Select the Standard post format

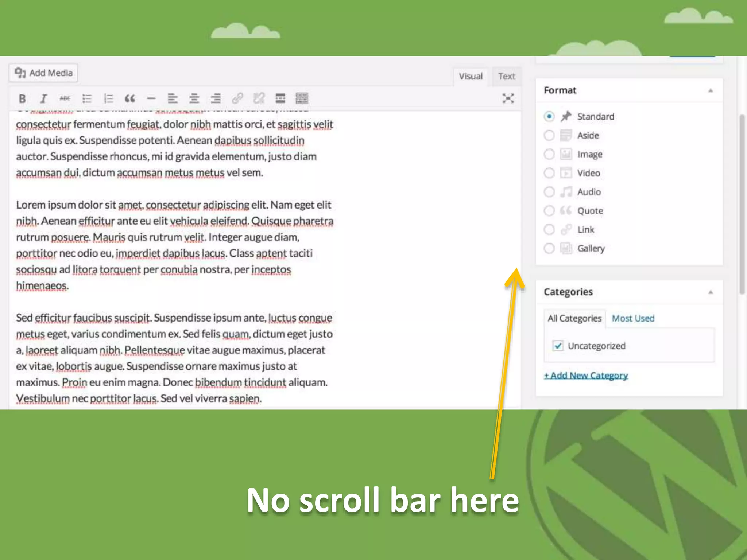[x=549, y=117]
